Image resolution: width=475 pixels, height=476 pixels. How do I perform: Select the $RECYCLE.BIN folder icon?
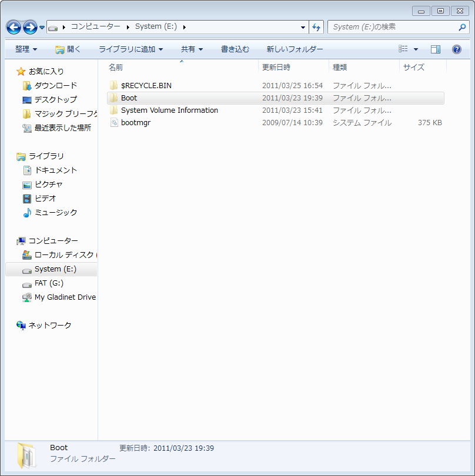point(114,85)
